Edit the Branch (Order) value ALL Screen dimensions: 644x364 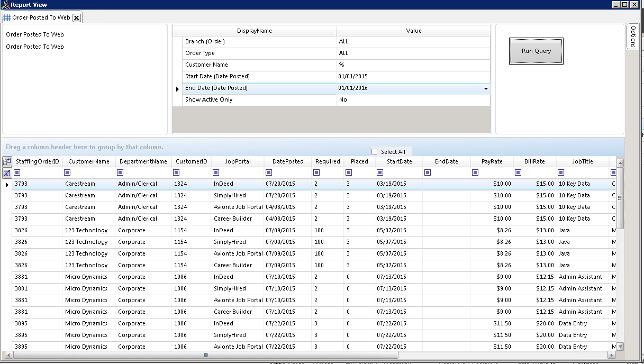pos(413,41)
